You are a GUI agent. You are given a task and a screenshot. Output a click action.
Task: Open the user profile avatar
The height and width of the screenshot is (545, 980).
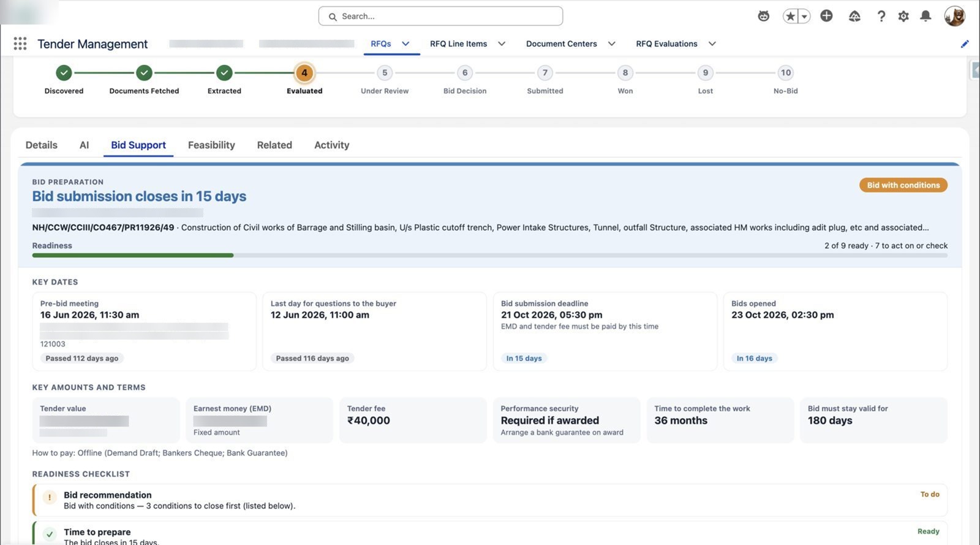coord(954,17)
